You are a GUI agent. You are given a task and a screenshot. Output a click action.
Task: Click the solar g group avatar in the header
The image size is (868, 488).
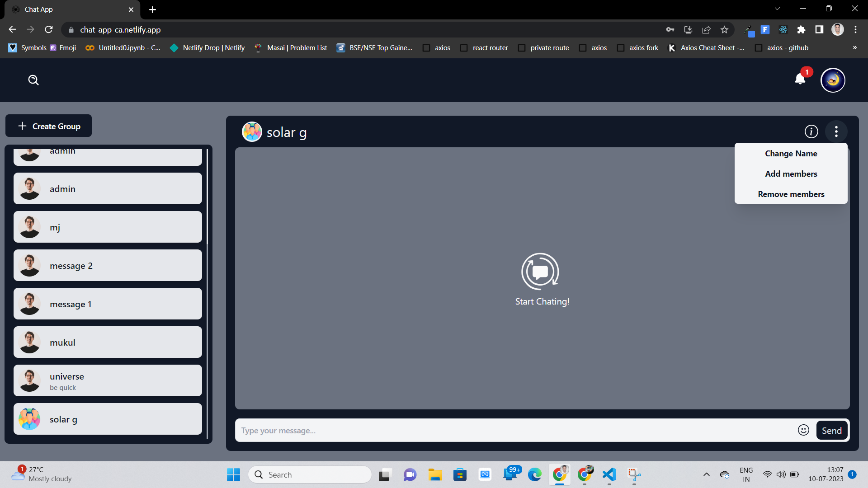click(252, 131)
